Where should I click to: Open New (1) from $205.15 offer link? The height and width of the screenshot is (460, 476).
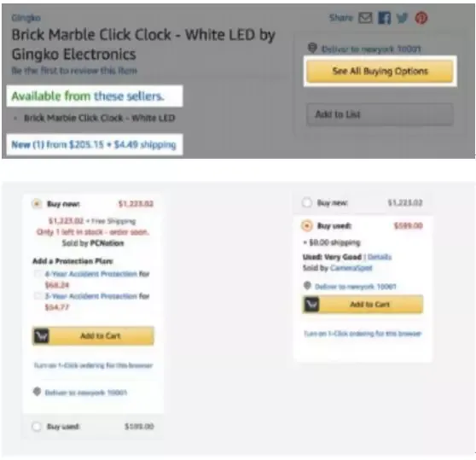[94, 144]
